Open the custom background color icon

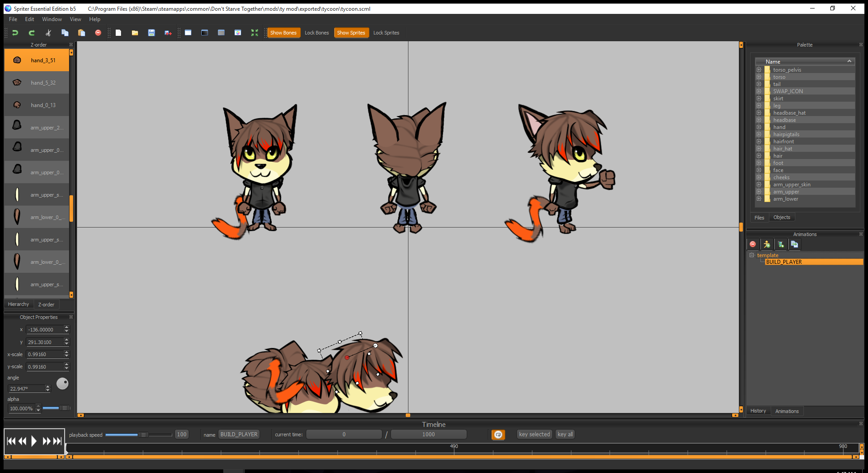[x=238, y=33]
